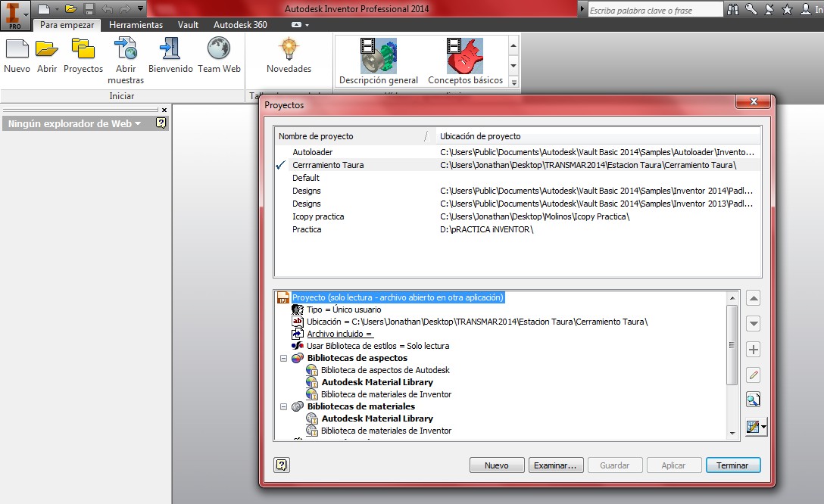Open the Autodesk 360 ribbon tab
Image resolution: width=824 pixels, height=504 pixels.
240,25
